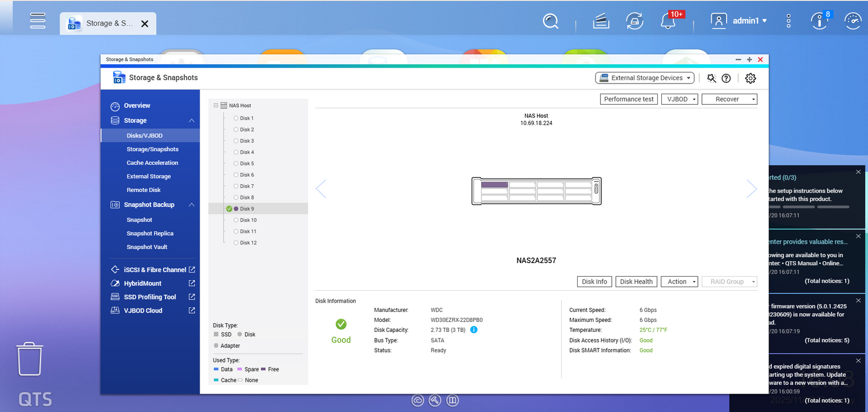Open global Storage & Snapshots settings gear
Viewport: 868px width, 412px height.
click(x=750, y=78)
